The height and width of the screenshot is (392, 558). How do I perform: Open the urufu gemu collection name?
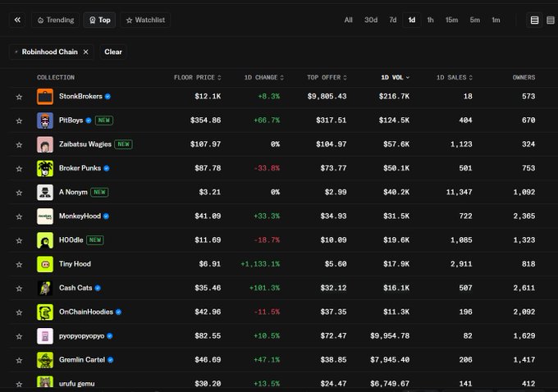(x=76, y=384)
